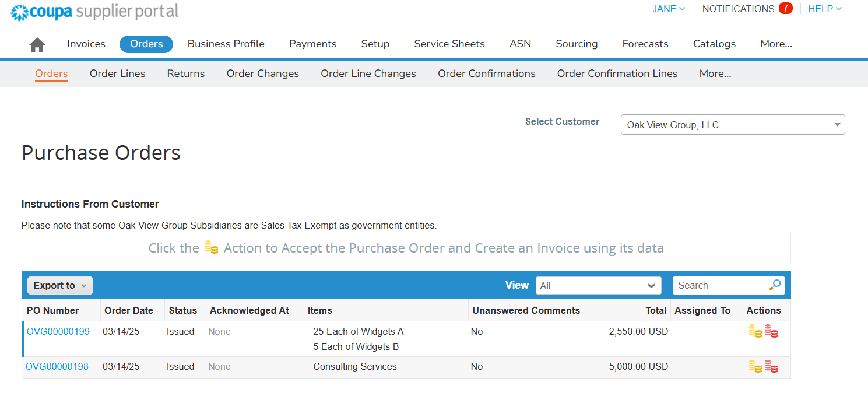Image resolution: width=868 pixels, height=417 pixels.
Task: Click the '5,000.00 USD' total cell
Action: (x=638, y=366)
